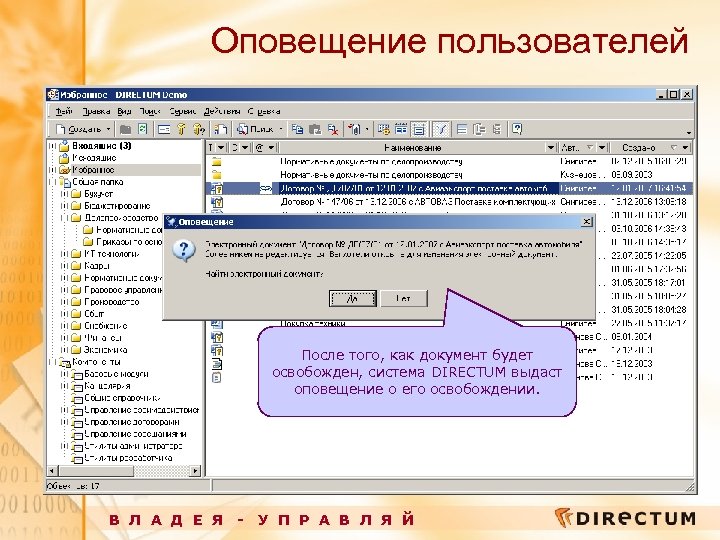720x540 pixels.
Task: Open the Вид menu
Action: coord(124,111)
